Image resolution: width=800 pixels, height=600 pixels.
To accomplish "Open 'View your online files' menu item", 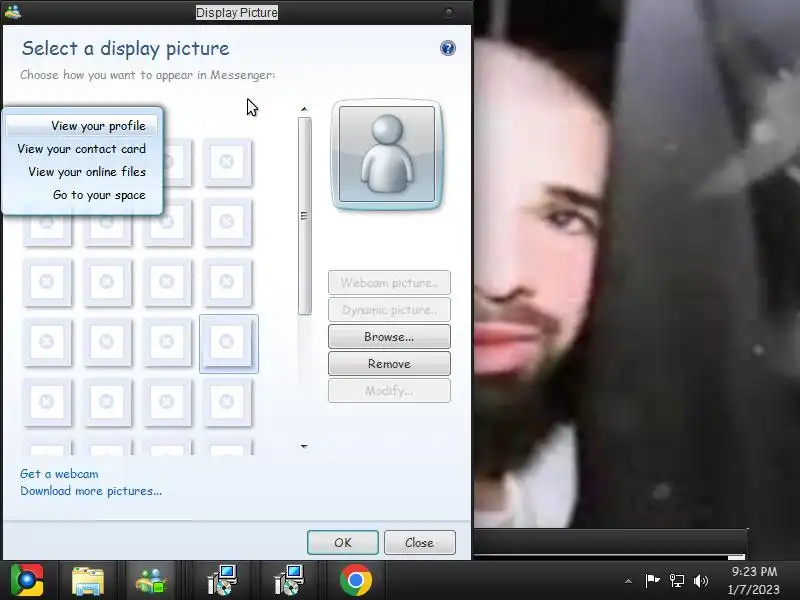I will (82, 171).
